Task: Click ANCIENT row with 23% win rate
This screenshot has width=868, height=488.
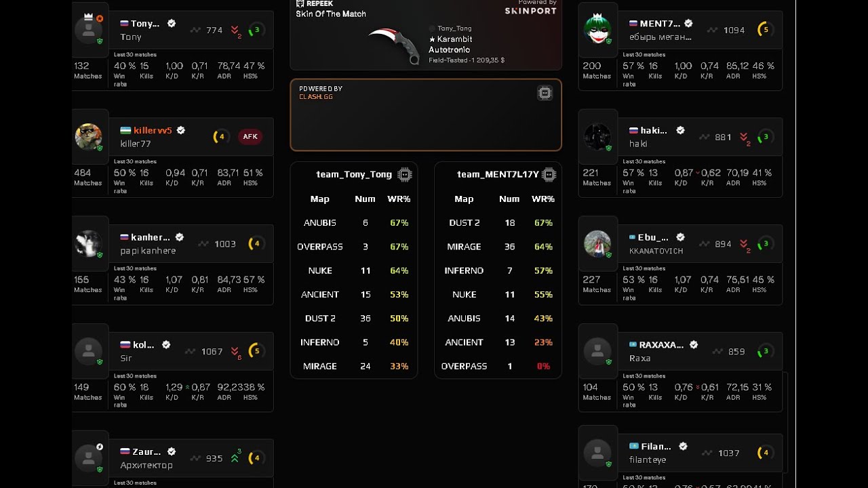Action: [498, 342]
